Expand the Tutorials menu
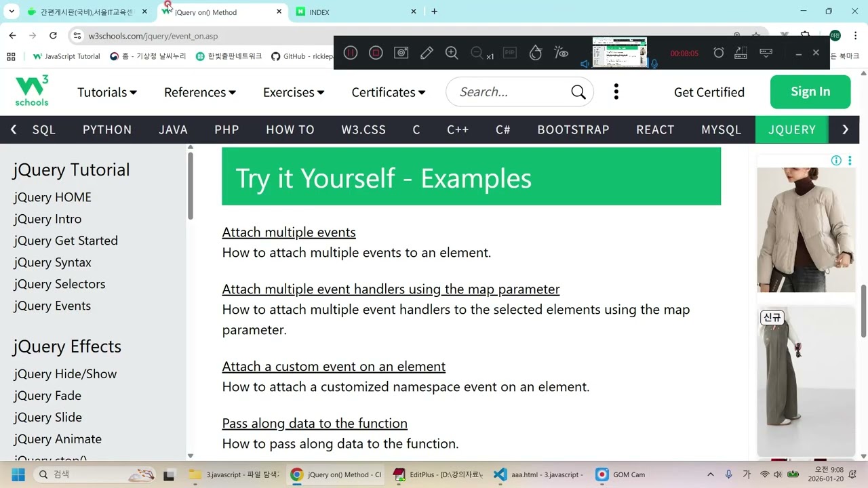 (x=107, y=92)
